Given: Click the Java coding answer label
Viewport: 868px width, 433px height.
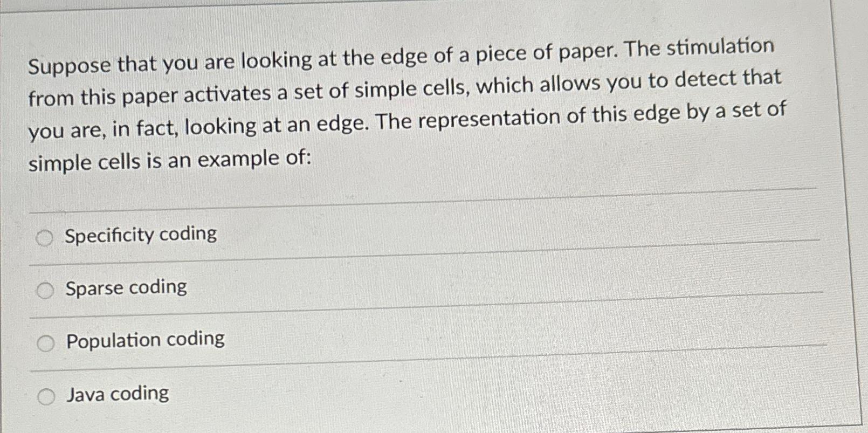Looking at the screenshot, I should point(118,394).
